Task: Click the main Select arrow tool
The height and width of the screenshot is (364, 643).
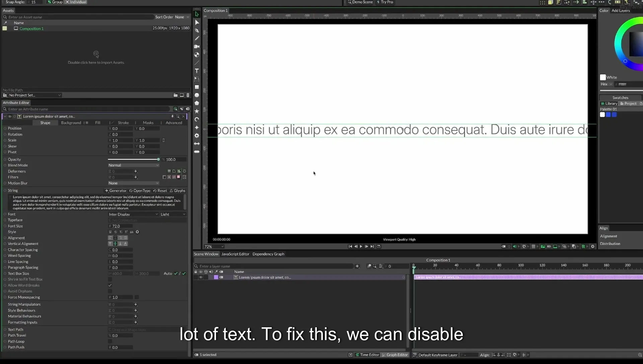Action: [197, 14]
